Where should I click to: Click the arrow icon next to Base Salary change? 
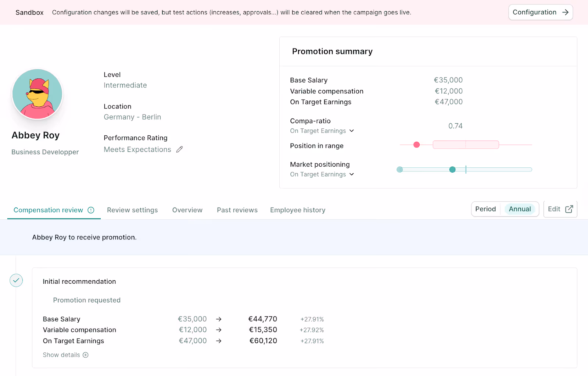(x=219, y=319)
